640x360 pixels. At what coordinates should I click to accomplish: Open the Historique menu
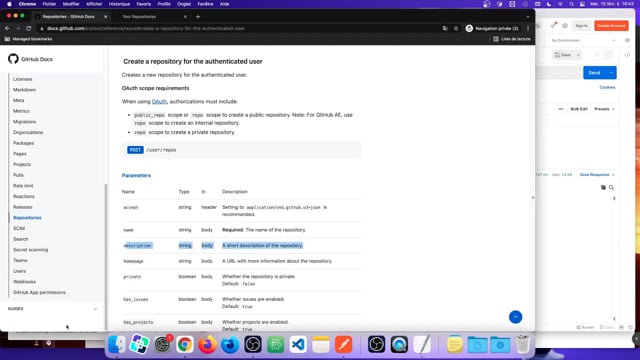119,4
